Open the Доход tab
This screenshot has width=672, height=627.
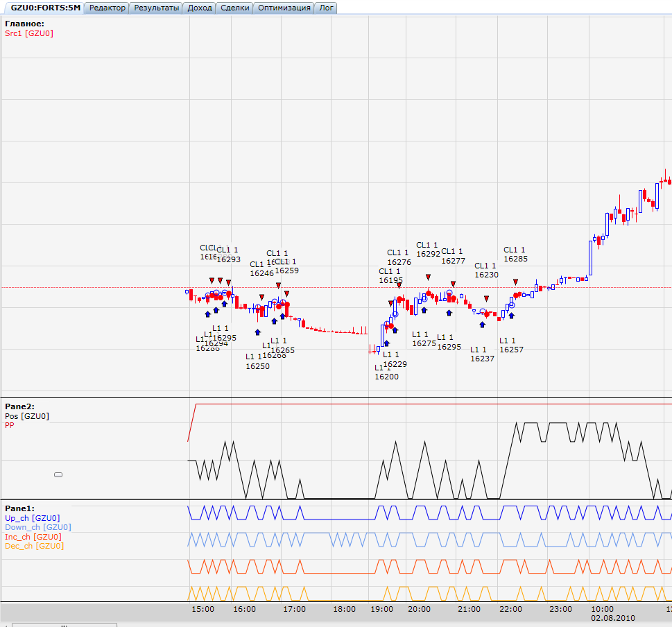coord(200,8)
